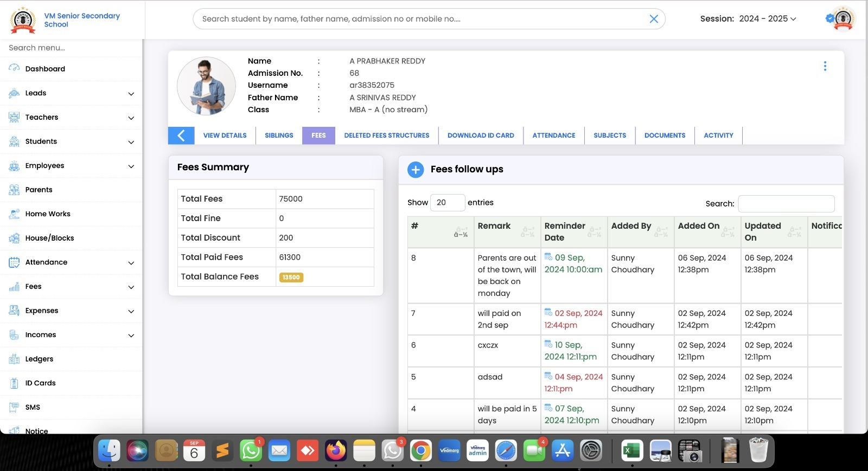Expand the Incomes menu chevron
Image resolution: width=868 pixels, height=471 pixels.
[131, 335]
